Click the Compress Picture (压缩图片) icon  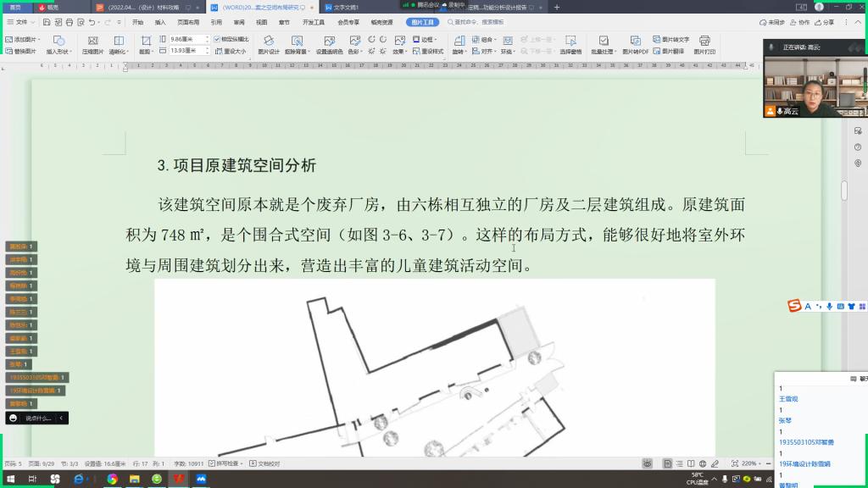click(x=92, y=45)
